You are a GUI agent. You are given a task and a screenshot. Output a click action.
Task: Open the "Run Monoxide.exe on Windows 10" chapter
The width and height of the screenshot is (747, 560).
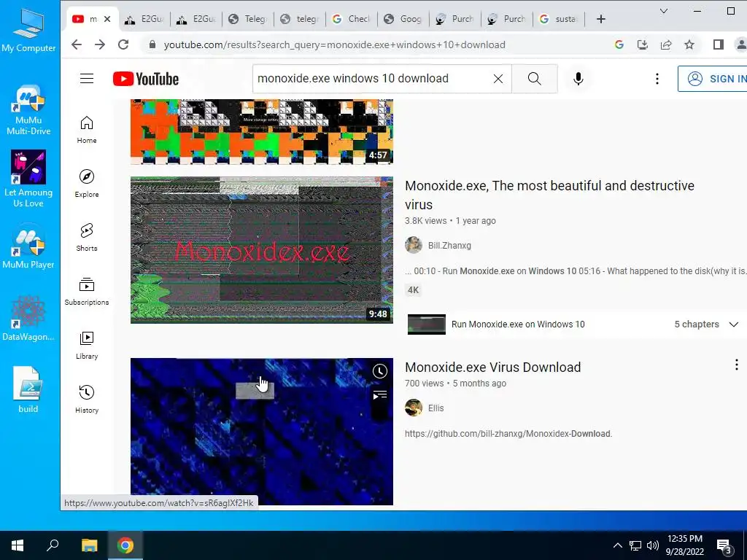click(518, 324)
